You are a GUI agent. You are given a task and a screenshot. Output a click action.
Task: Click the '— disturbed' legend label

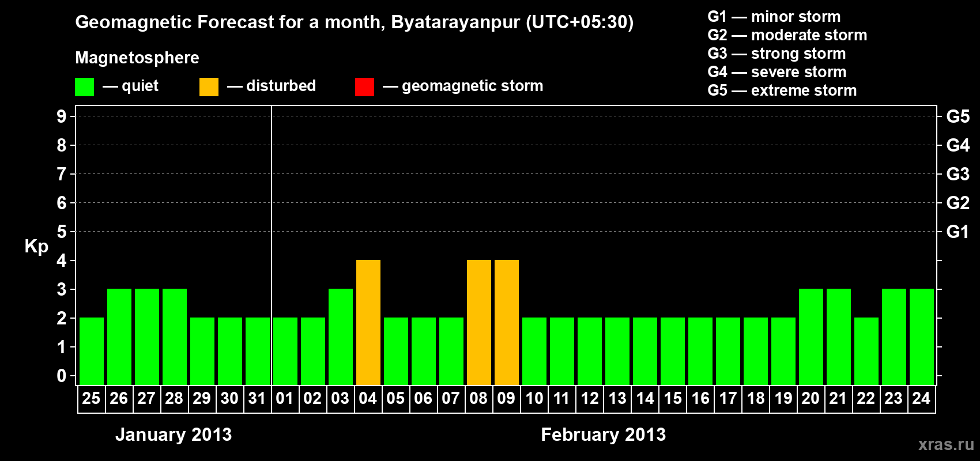point(272,86)
